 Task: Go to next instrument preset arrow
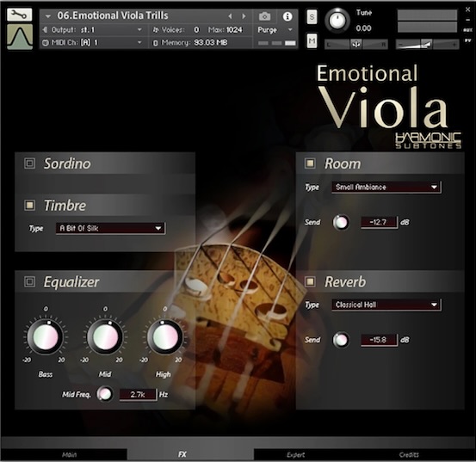click(244, 16)
